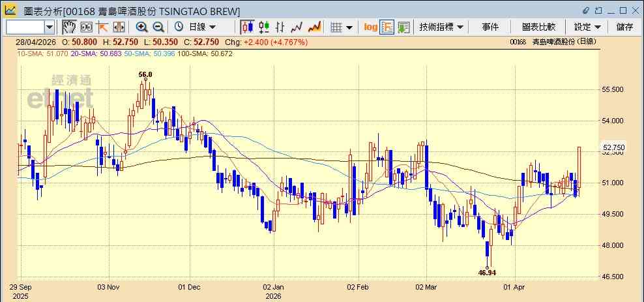The width and height of the screenshot is (644, 302).
Task: Switch to red-green candlestick chart type
Action: pyautogui.click(x=264, y=27)
